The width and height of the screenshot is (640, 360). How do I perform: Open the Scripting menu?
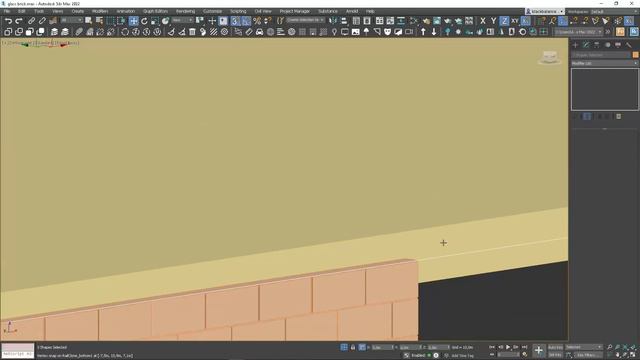tap(238, 11)
